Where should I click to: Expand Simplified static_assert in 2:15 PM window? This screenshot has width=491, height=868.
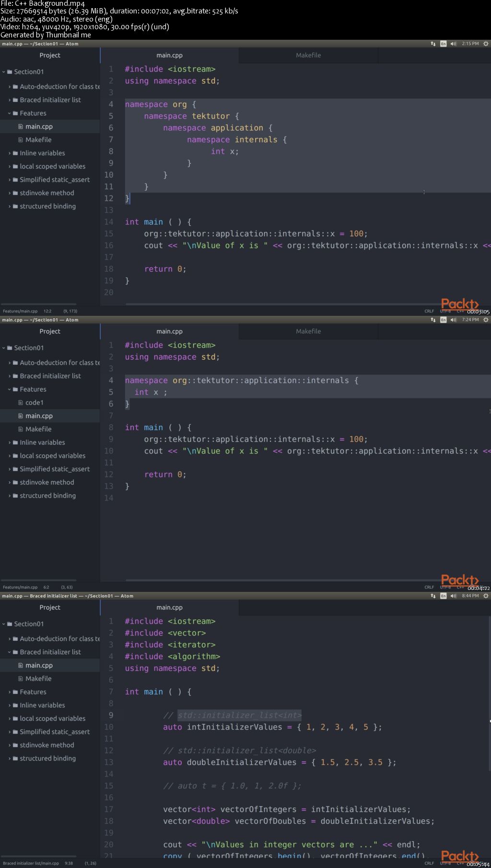point(10,180)
